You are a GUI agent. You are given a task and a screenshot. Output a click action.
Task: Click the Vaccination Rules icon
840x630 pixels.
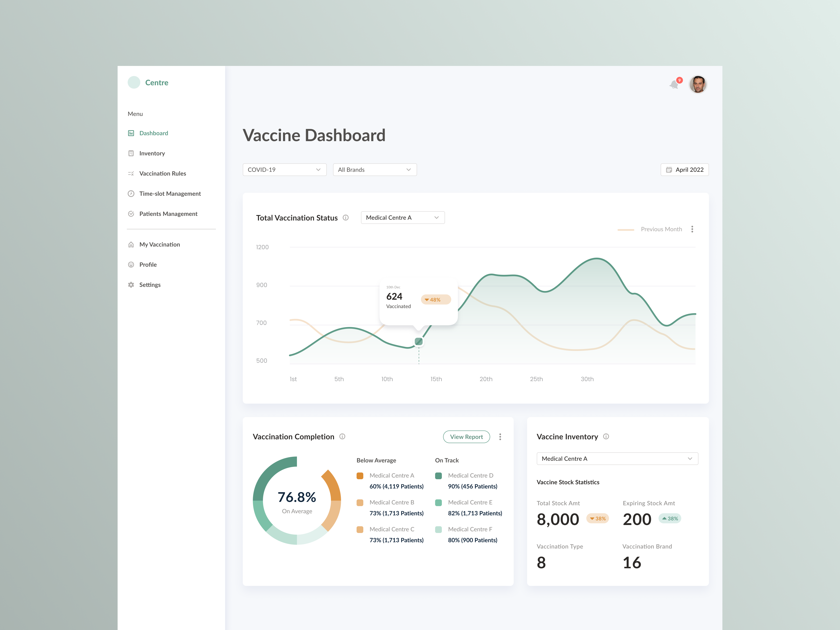131,173
